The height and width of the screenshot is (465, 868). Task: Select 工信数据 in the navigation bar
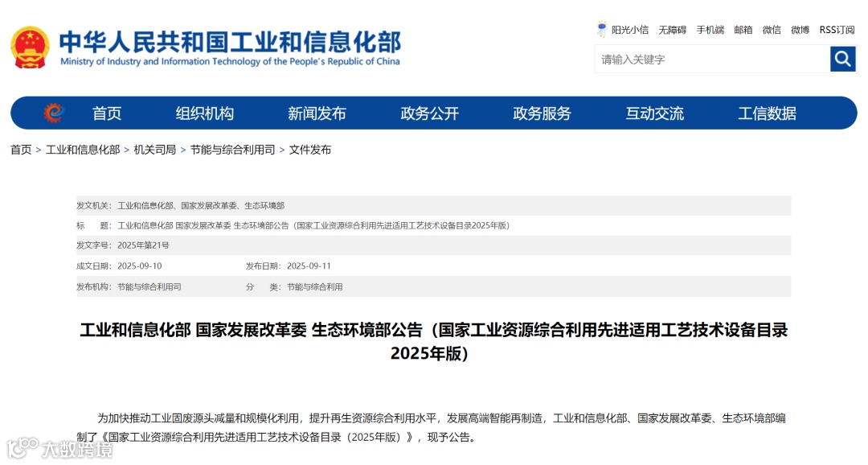point(767,113)
